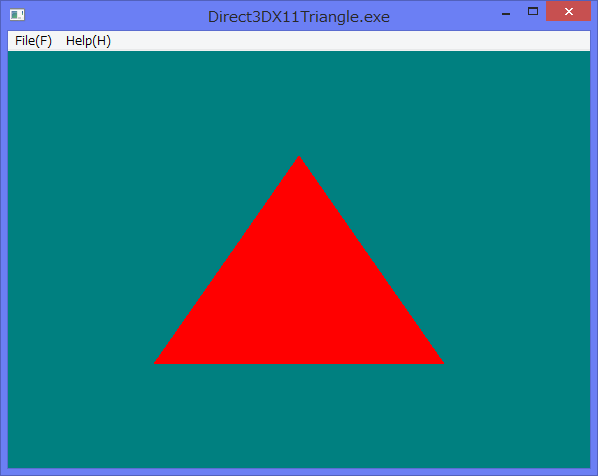Screen dimensions: 598x476
Task: Click the teal area below the triangle's base
Action: pyautogui.click(x=299, y=416)
